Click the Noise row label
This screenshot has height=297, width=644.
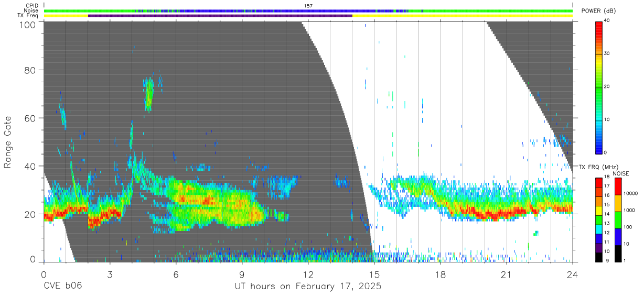pyautogui.click(x=30, y=10)
